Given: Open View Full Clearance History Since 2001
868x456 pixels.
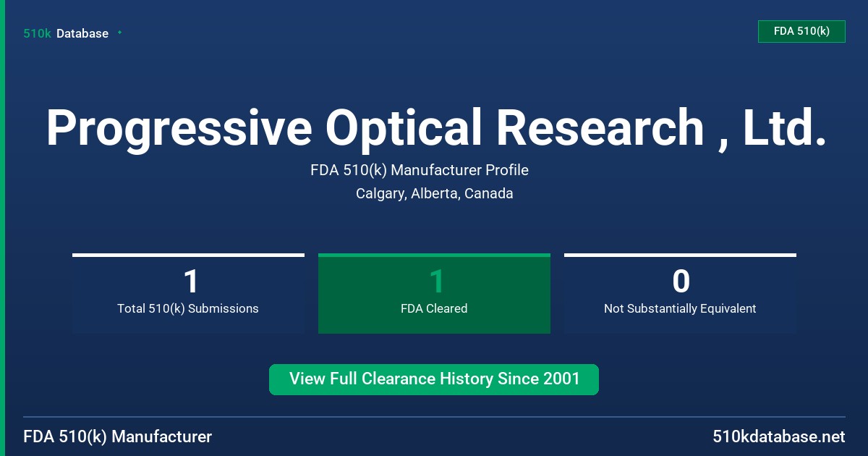Looking at the screenshot, I should pos(434,379).
